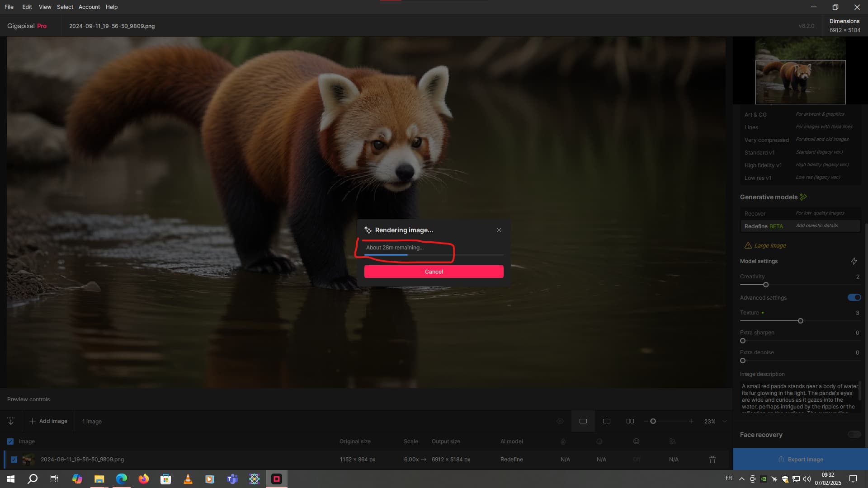This screenshot has width=868, height=488.
Task: Toggle the select-all Image header checkbox
Action: tap(10, 441)
